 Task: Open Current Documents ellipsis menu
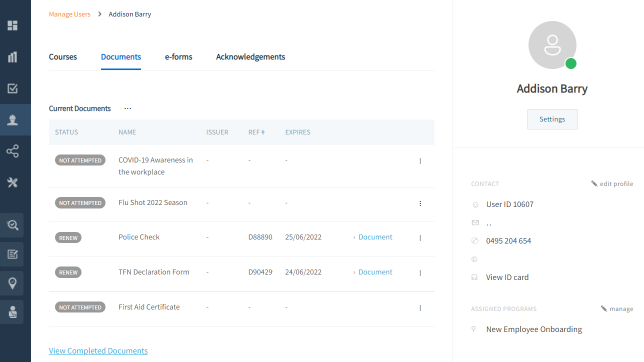click(127, 108)
